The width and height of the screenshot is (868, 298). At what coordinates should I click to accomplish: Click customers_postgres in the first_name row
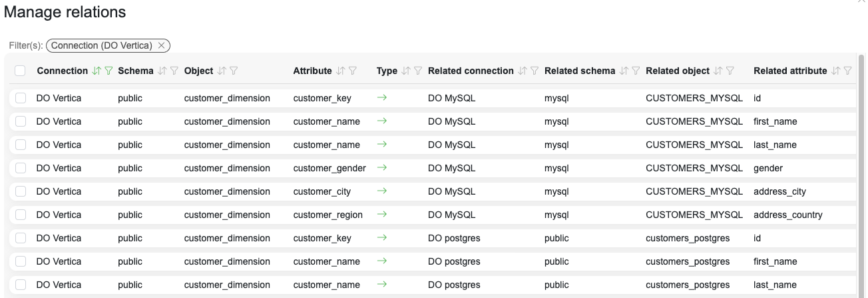tap(687, 262)
